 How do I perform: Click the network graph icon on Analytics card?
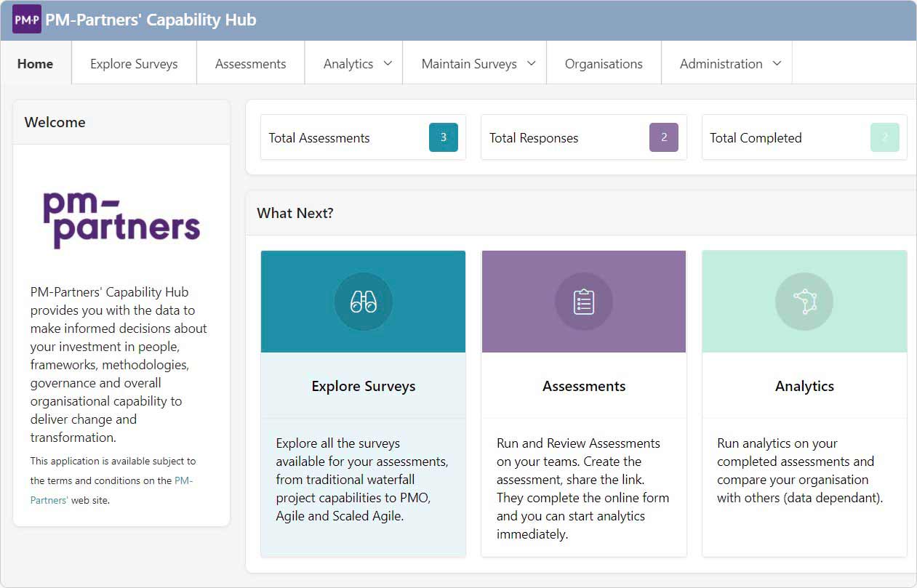tap(805, 302)
